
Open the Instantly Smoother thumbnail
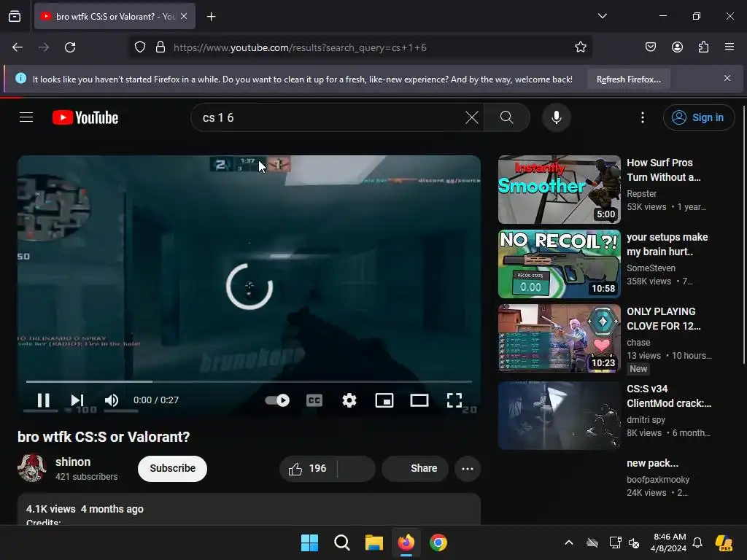coord(560,190)
